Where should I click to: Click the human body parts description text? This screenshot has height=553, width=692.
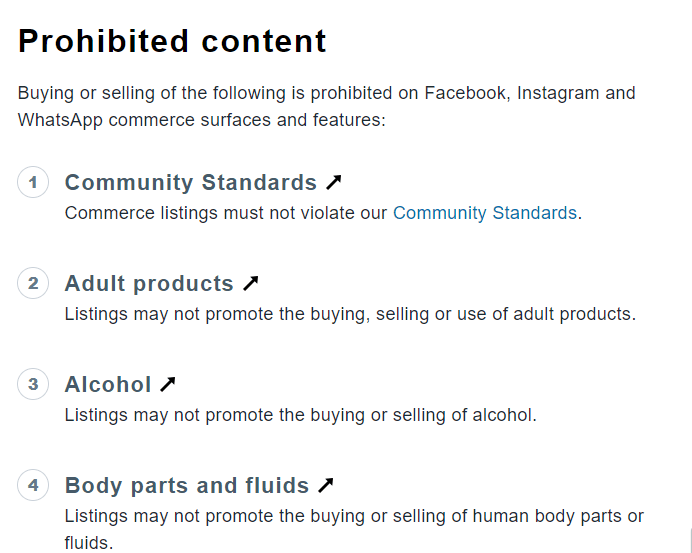click(354, 529)
